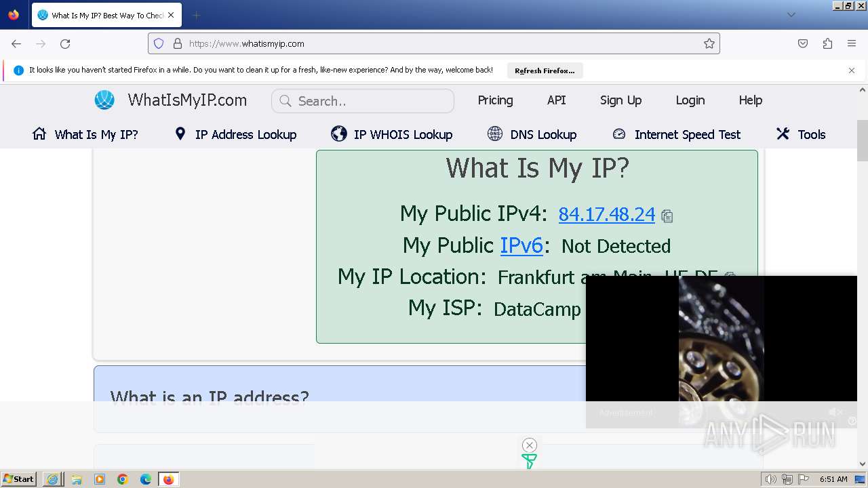Open IP Address Lookup
Viewport: 868px width, 488px height.
click(x=235, y=134)
